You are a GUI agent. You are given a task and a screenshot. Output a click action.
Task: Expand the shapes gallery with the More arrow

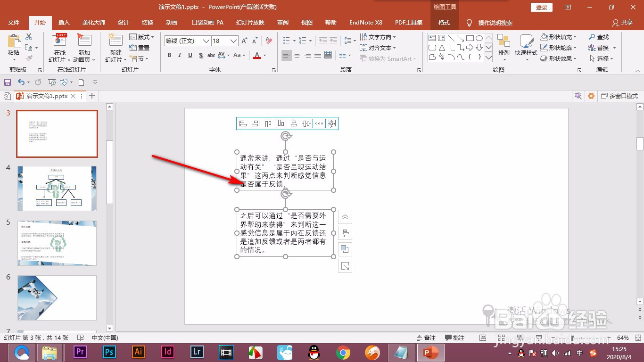click(x=488, y=58)
